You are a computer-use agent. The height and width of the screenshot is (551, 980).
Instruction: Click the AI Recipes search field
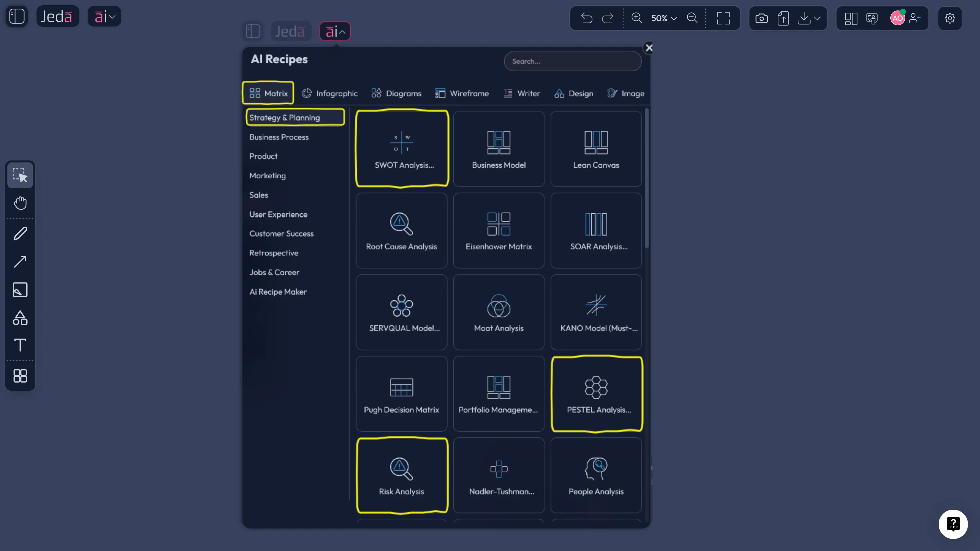(572, 61)
